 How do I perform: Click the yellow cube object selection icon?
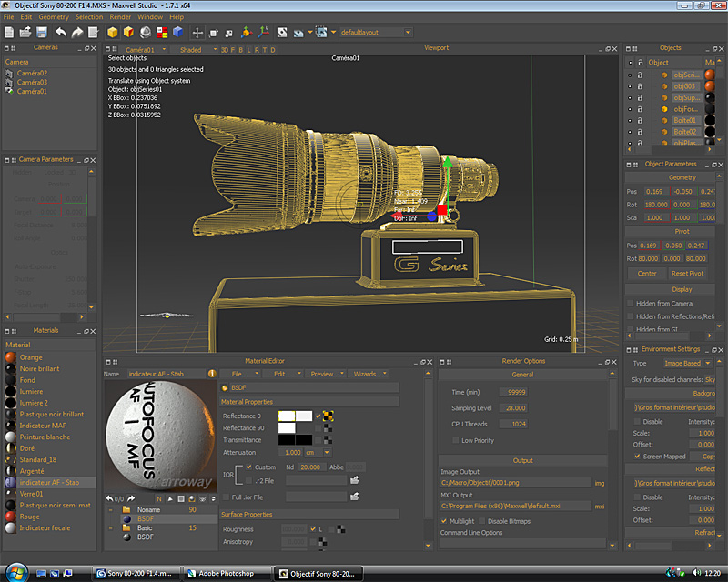click(x=112, y=32)
